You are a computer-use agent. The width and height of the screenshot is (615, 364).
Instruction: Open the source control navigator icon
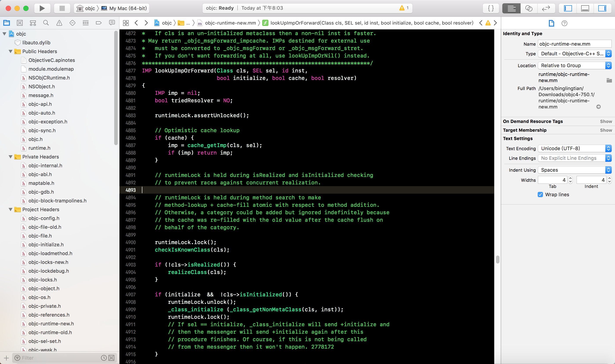coord(20,23)
